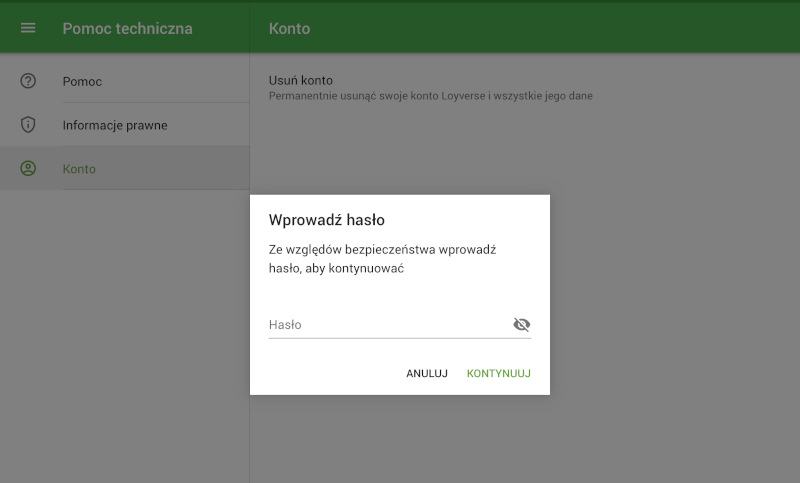Screen dimensions: 800x483
Task: Click the Pomoc question mark icon
Action: coord(28,81)
